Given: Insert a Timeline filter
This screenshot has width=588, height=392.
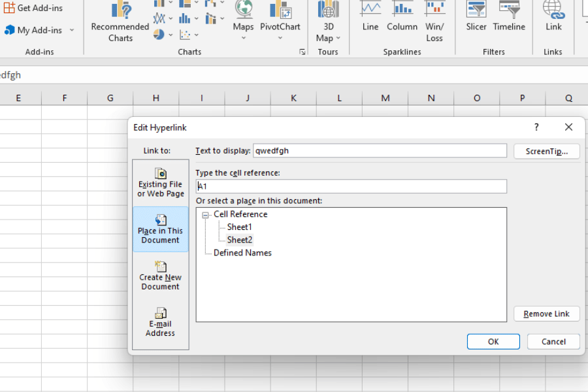Looking at the screenshot, I should click(509, 20).
